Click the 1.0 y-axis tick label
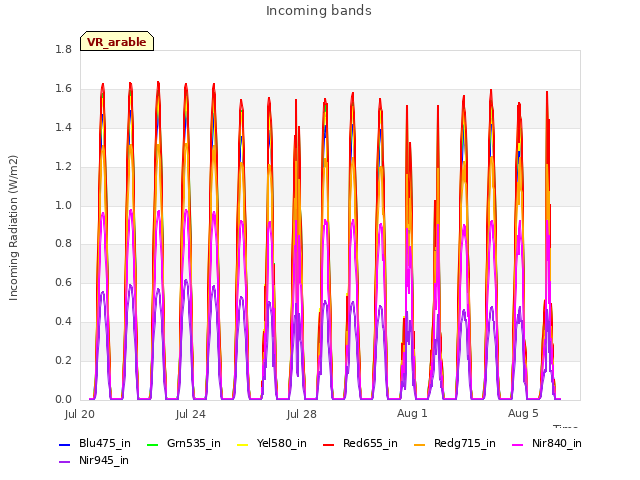Screen dimensions: 640x480 pyautogui.click(x=64, y=205)
